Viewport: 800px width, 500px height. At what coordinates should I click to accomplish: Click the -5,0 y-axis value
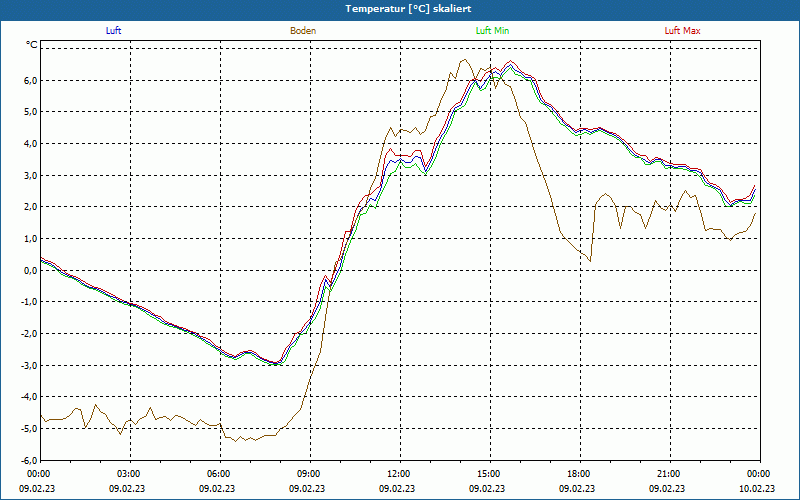[28, 428]
